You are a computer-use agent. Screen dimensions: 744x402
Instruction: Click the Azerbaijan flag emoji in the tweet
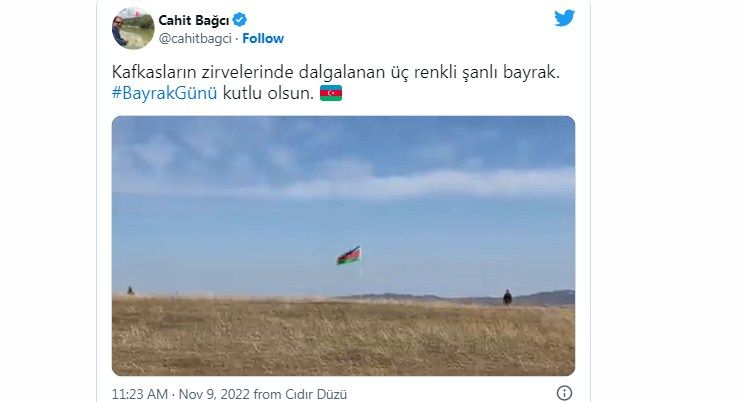click(331, 93)
